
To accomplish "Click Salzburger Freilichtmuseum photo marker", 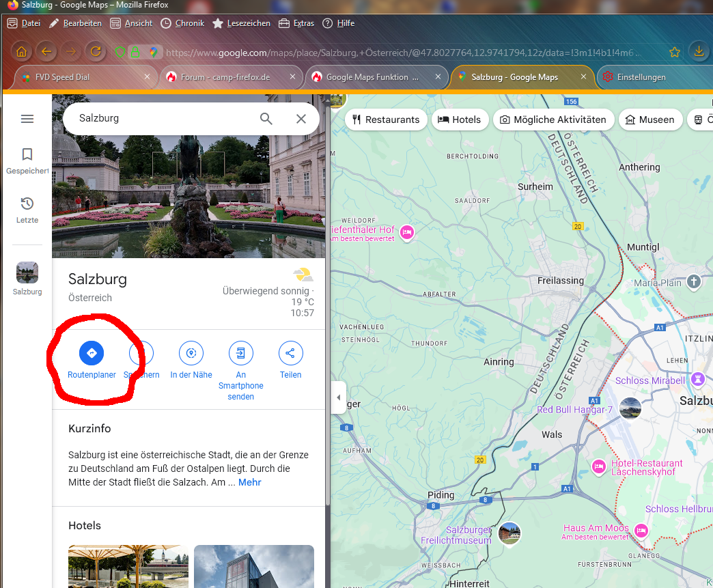I will (509, 533).
